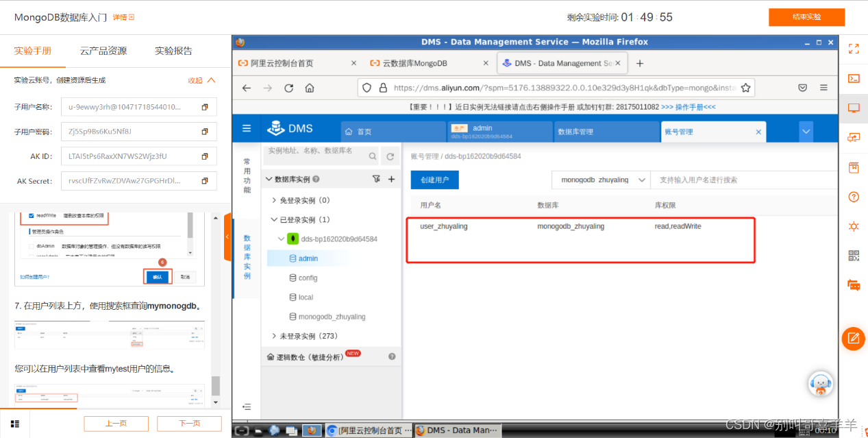
Task: Go back in Firefox
Action: click(x=247, y=88)
